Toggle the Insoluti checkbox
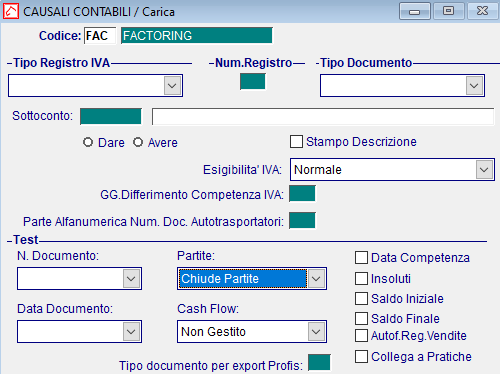Viewport: 500px width, 374px height. (x=361, y=279)
